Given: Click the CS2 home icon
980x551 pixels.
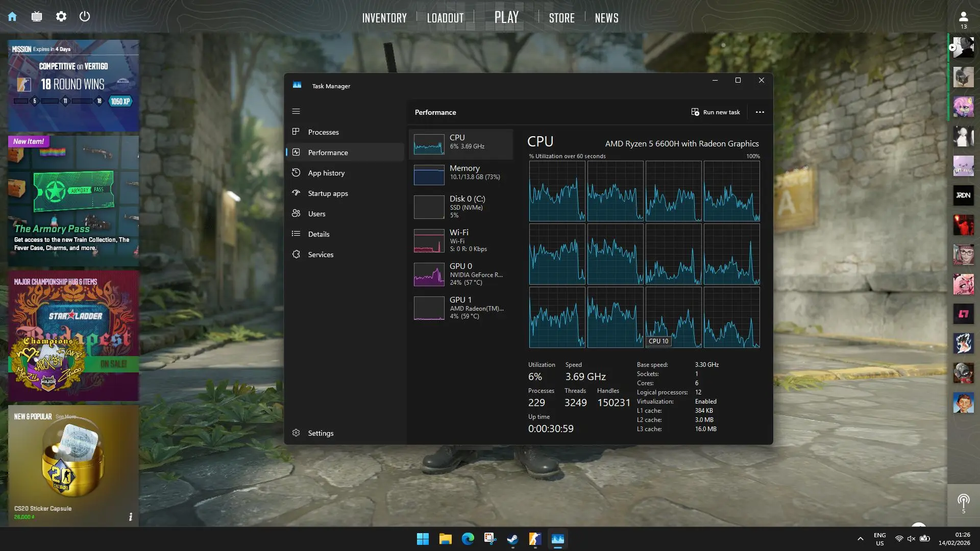Looking at the screenshot, I should click(x=12, y=17).
